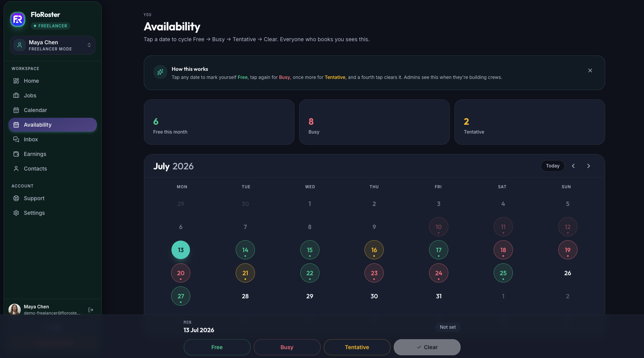This screenshot has height=358, width=644.
Task: Open Settings from its gear icon
Action: (16, 213)
